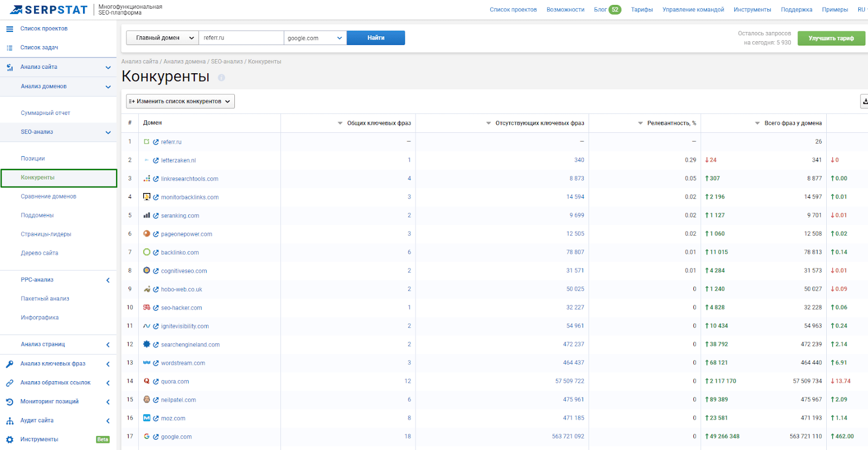Open the Главный домен dropdown

tap(163, 38)
